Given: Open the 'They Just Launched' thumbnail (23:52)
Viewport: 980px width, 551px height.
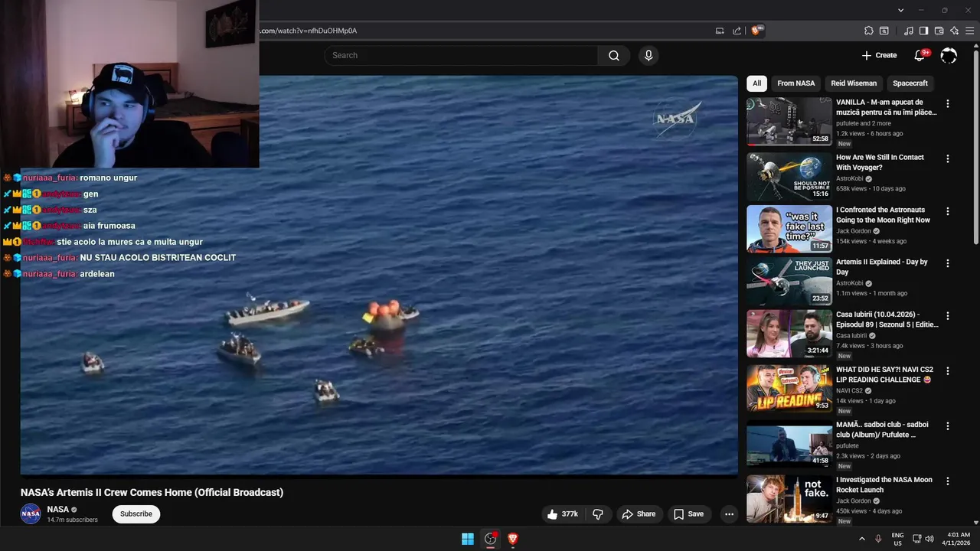Looking at the screenshot, I should pyautogui.click(x=789, y=281).
